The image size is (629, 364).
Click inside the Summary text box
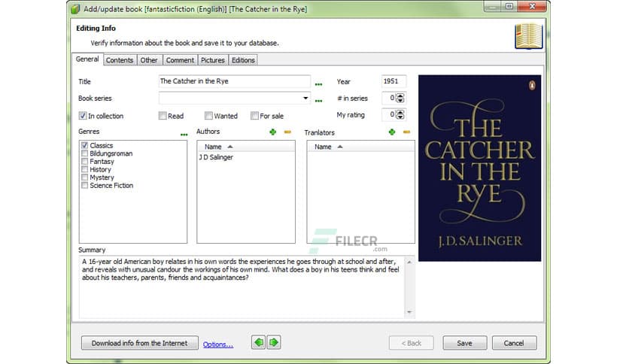tap(242, 287)
